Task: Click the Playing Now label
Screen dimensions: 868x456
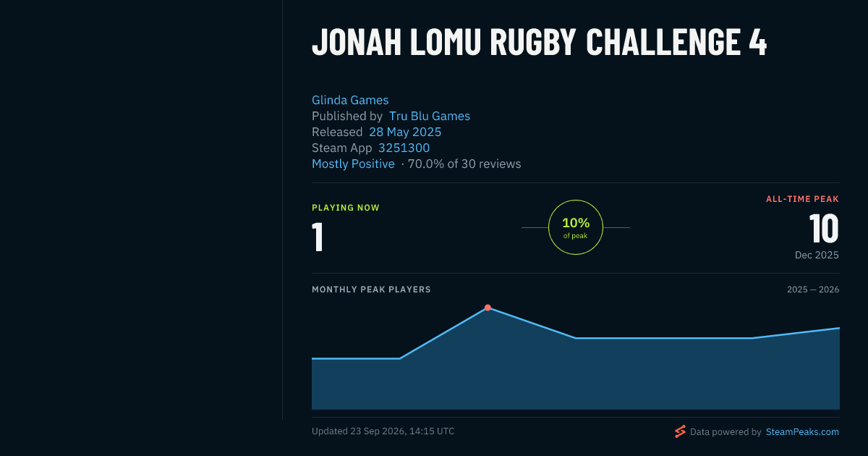Action: [x=346, y=208]
